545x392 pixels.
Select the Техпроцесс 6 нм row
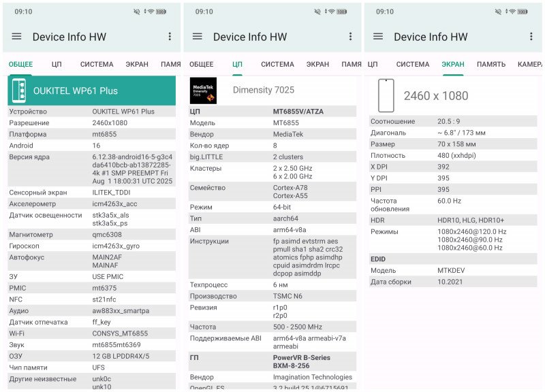click(x=272, y=285)
